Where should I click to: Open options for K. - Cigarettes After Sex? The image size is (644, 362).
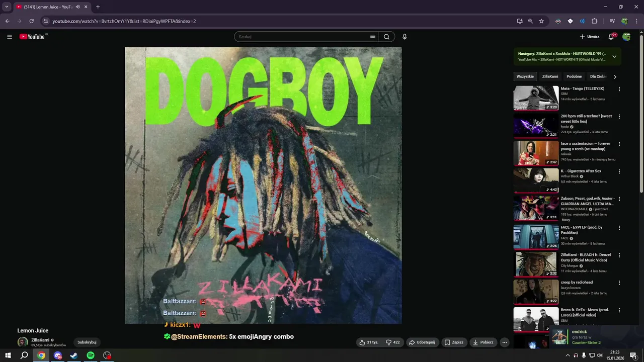coord(619,171)
